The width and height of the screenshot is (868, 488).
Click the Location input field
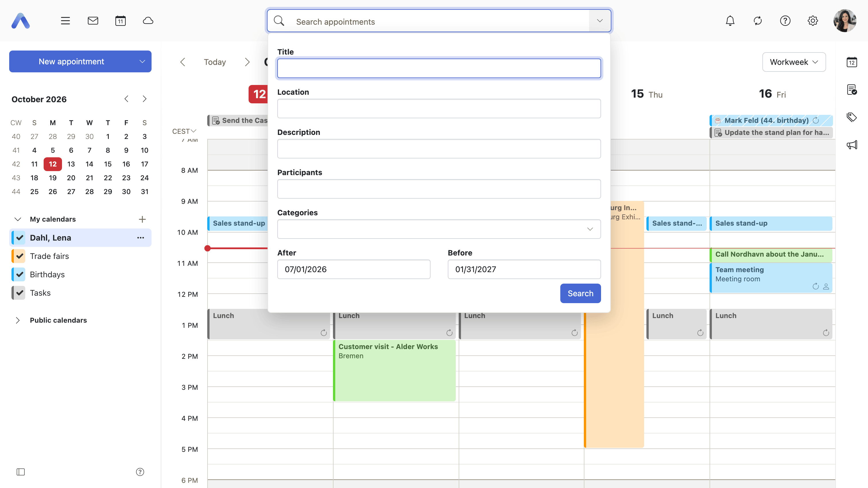click(439, 109)
